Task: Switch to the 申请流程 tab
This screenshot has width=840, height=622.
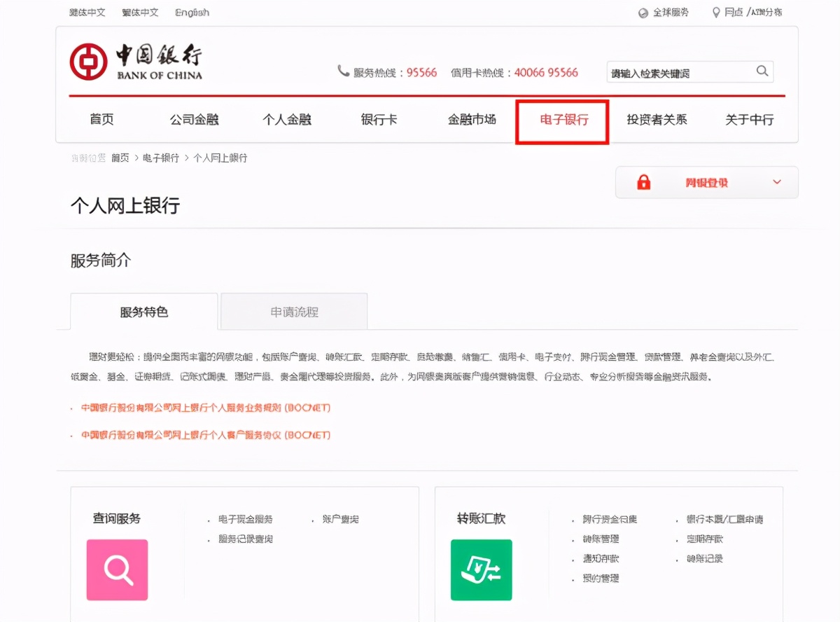Action: [293, 312]
